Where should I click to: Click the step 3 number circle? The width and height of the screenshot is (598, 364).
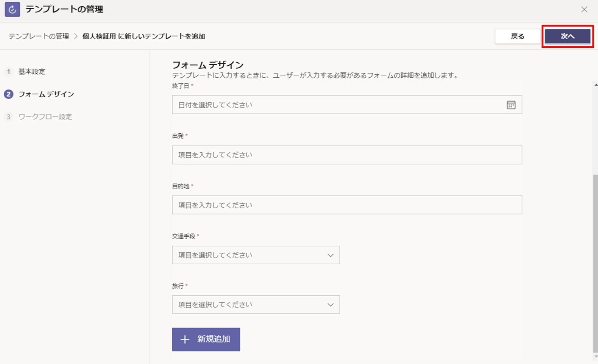tap(9, 117)
